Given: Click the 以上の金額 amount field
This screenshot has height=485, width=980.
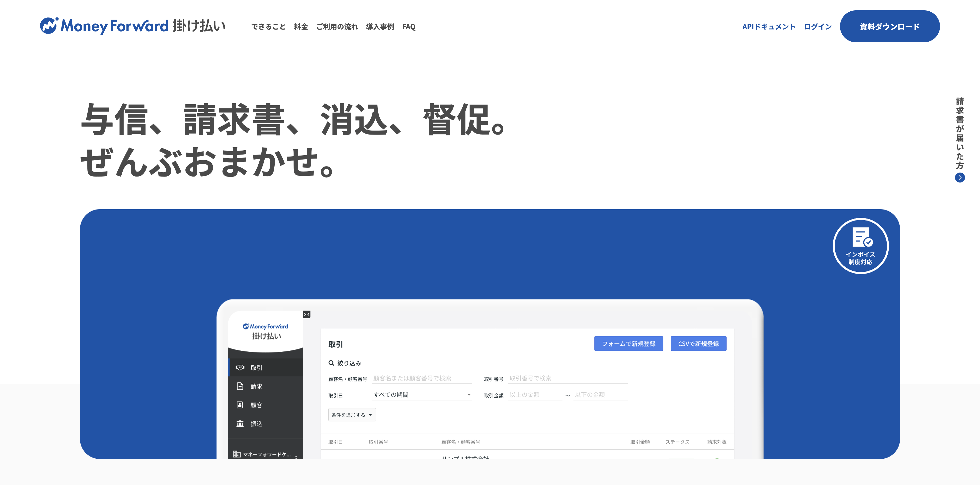Looking at the screenshot, I should click(x=535, y=394).
